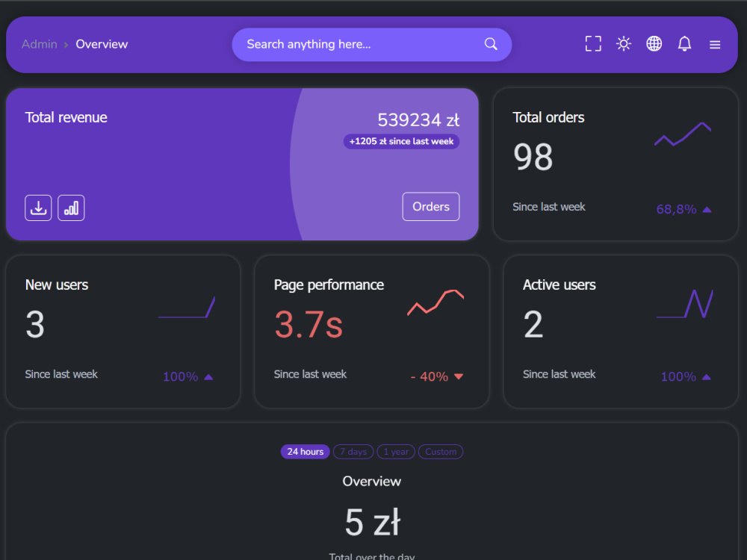Click the up arrow in Active users card
This screenshot has width=747, height=560.
pos(707,377)
